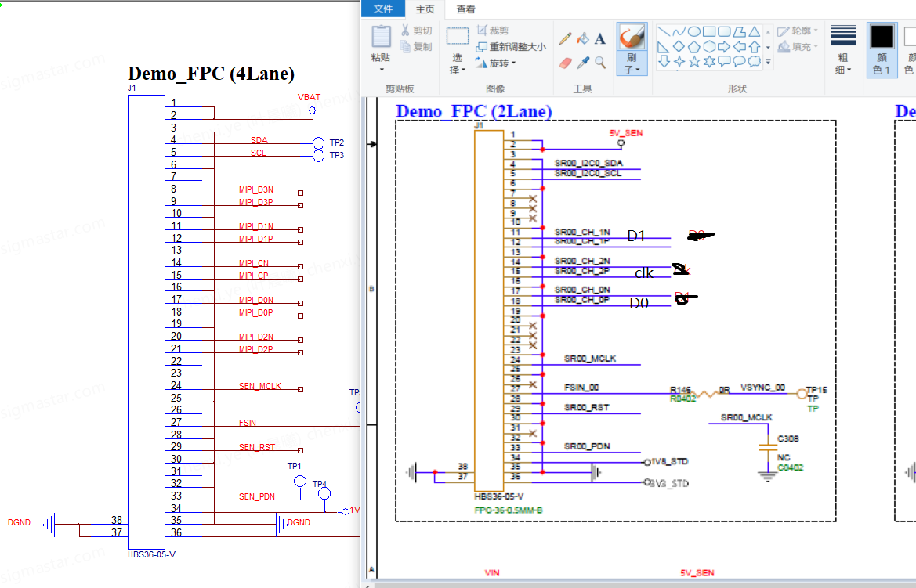
Task: Select the Color picker eyedropper tool
Action: pyautogui.click(x=582, y=62)
